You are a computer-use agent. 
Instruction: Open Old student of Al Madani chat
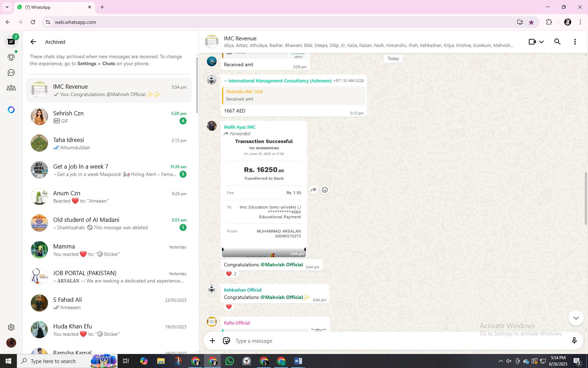[109, 223]
